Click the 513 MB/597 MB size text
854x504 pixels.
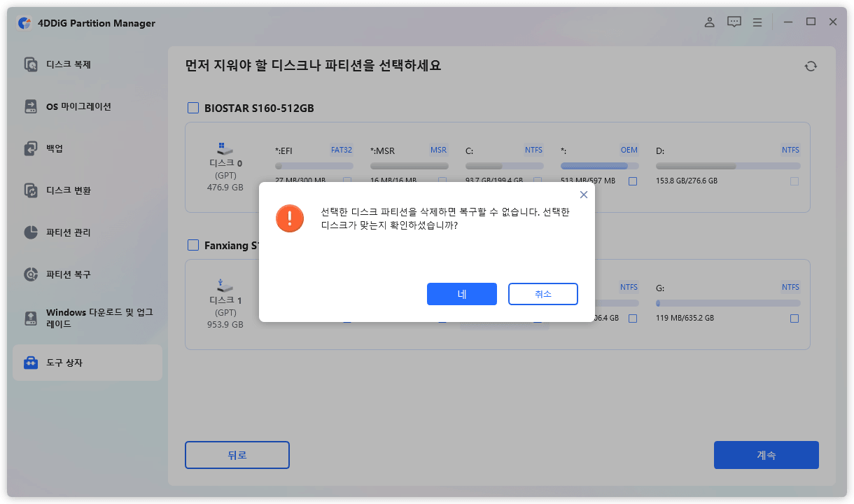pos(588,181)
